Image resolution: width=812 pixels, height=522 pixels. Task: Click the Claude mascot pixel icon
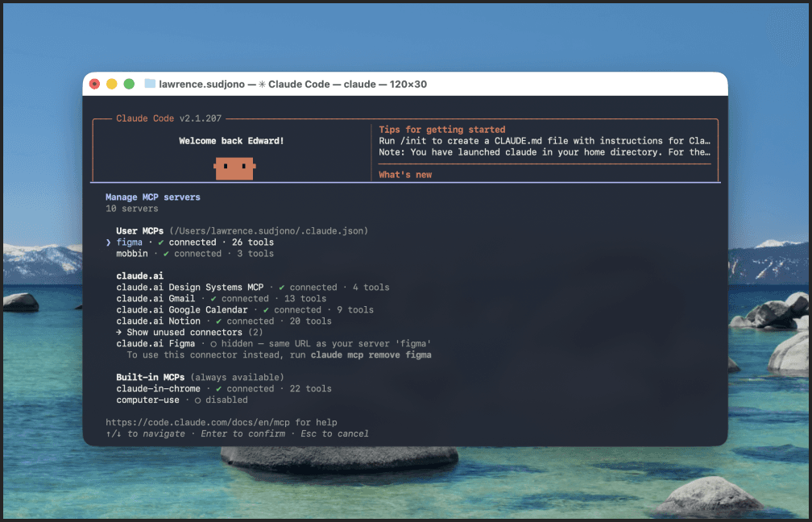pyautogui.click(x=234, y=169)
